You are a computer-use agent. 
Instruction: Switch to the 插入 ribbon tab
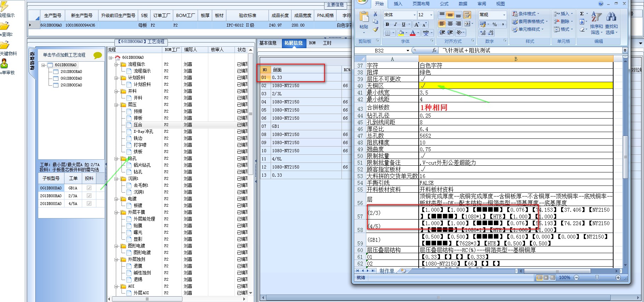point(398,4)
